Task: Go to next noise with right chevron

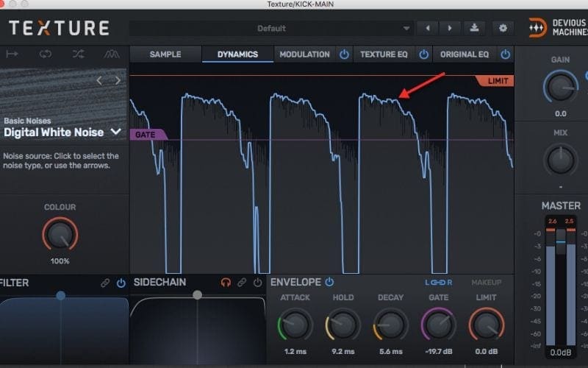Action: tap(118, 80)
